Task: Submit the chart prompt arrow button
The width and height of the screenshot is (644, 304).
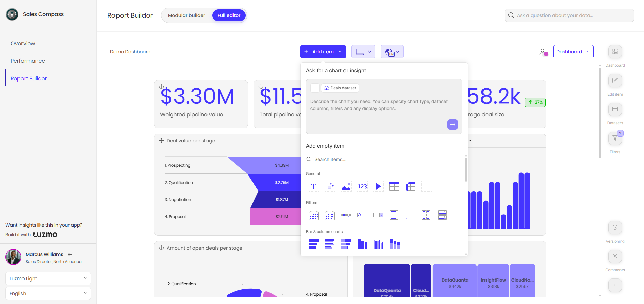Action: [x=452, y=124]
